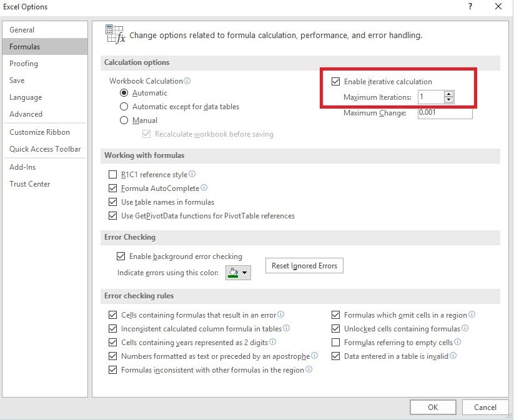Click Reset Ignored Errors button
Screen dimensions: 519x420
click(304, 266)
